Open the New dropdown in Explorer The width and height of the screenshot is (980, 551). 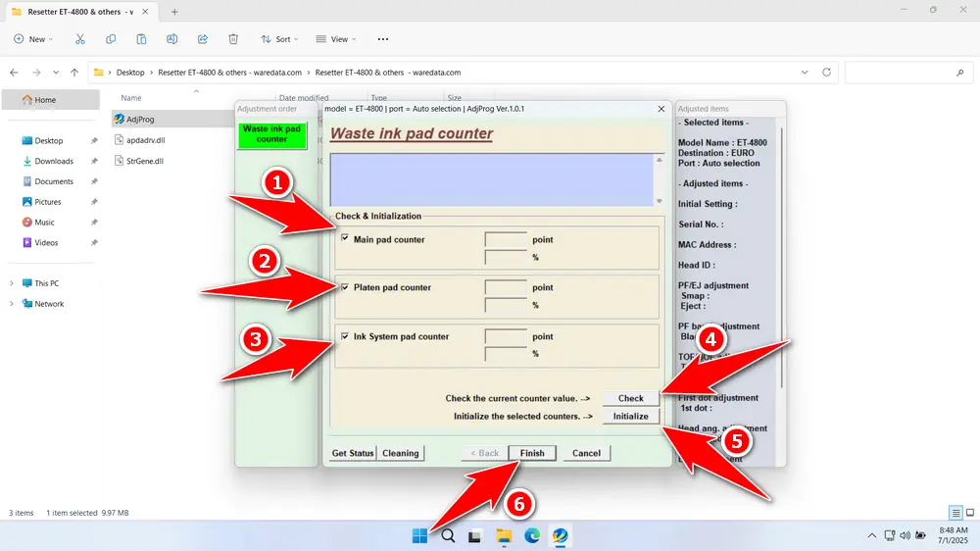(33, 39)
